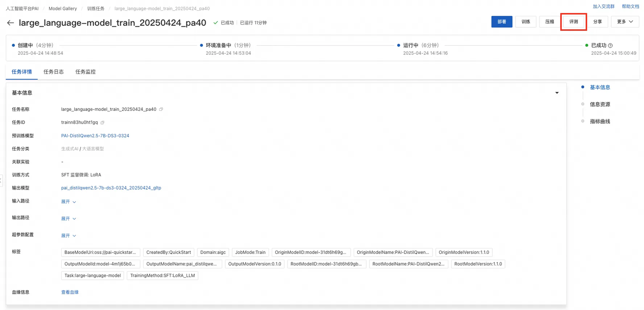Click the 评测 button
This screenshot has width=644, height=310.
point(574,22)
